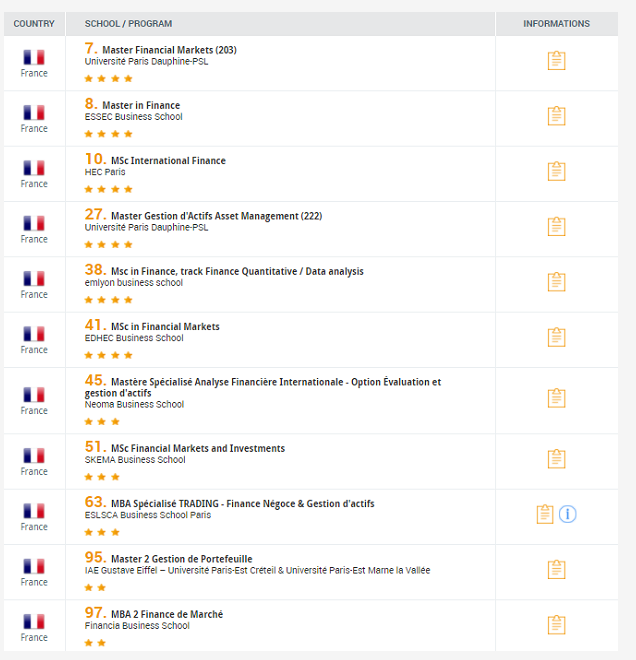Open Master Financial Markets (203) program link

(x=169, y=50)
